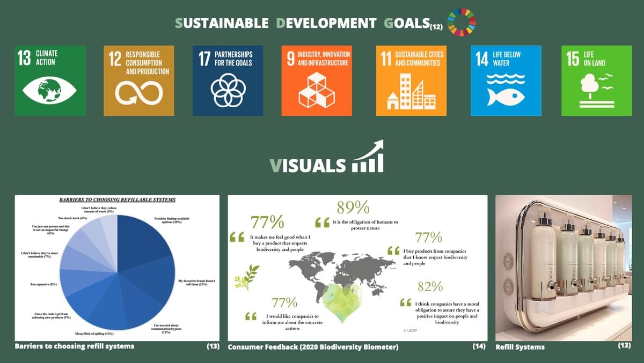Click quote mark beside 'It makes me feel good'
This screenshot has width=644, height=363.
coord(236,236)
